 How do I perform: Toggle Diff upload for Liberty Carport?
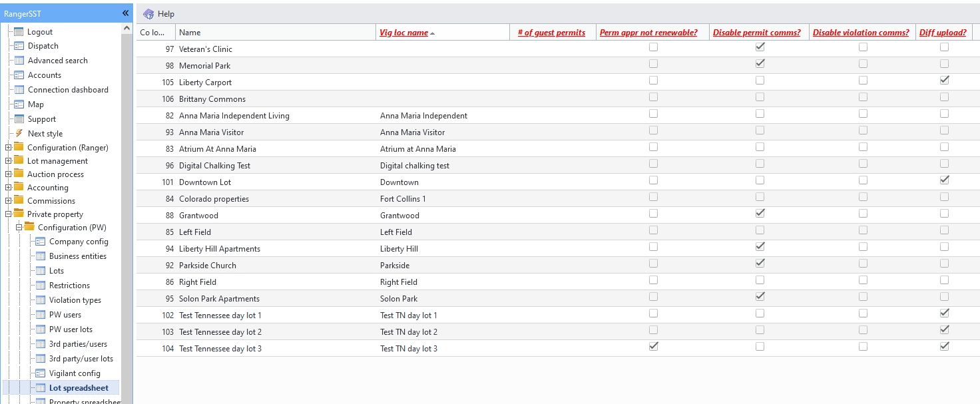click(944, 81)
